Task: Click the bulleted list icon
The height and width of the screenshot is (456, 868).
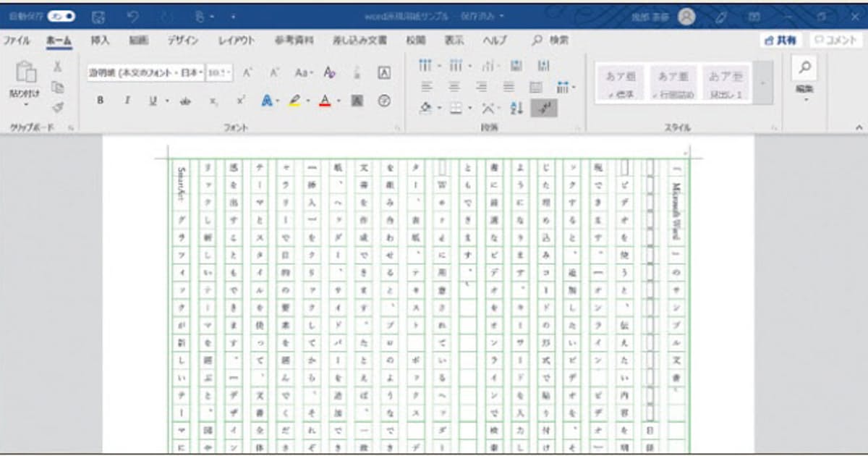Action: tap(425, 64)
